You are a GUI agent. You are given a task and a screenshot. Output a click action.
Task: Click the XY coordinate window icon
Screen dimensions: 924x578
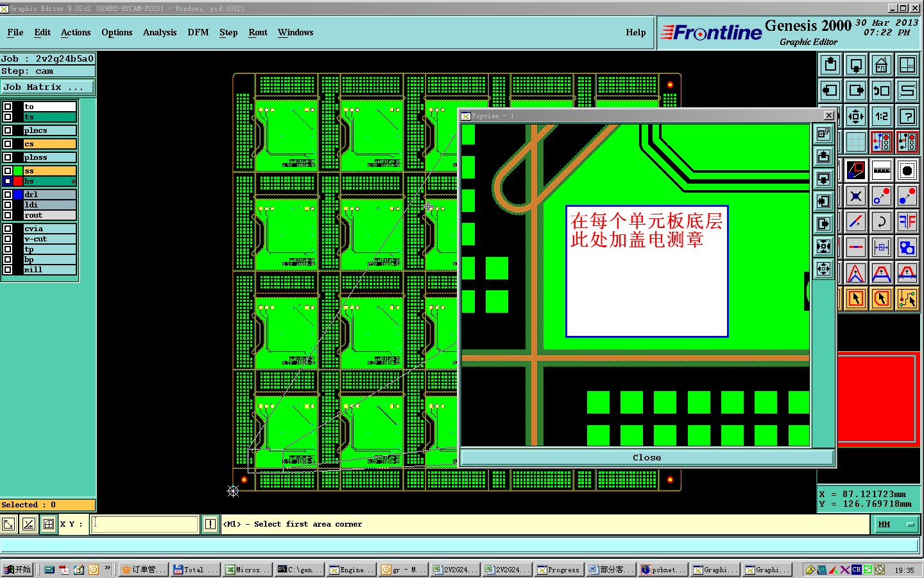click(x=907, y=65)
